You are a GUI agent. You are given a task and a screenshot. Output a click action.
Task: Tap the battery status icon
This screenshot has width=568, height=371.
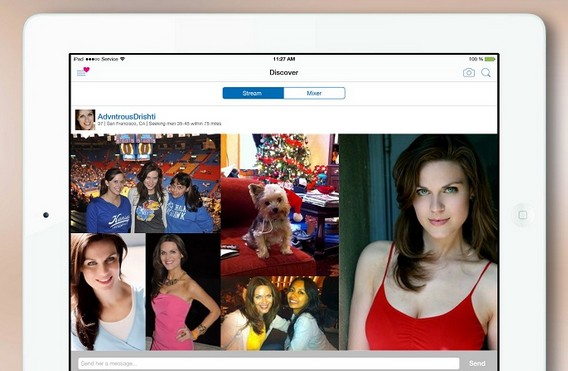(x=490, y=59)
